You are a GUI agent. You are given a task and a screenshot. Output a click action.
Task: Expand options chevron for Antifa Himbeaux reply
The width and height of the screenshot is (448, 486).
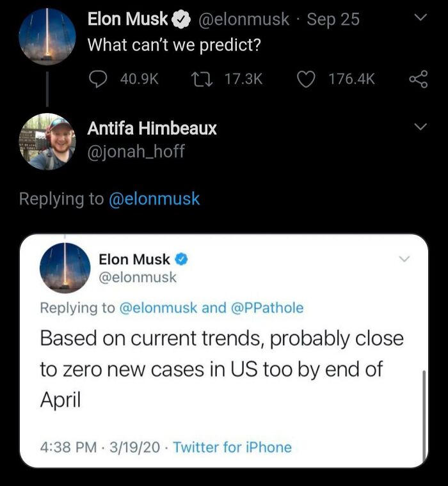419,128
